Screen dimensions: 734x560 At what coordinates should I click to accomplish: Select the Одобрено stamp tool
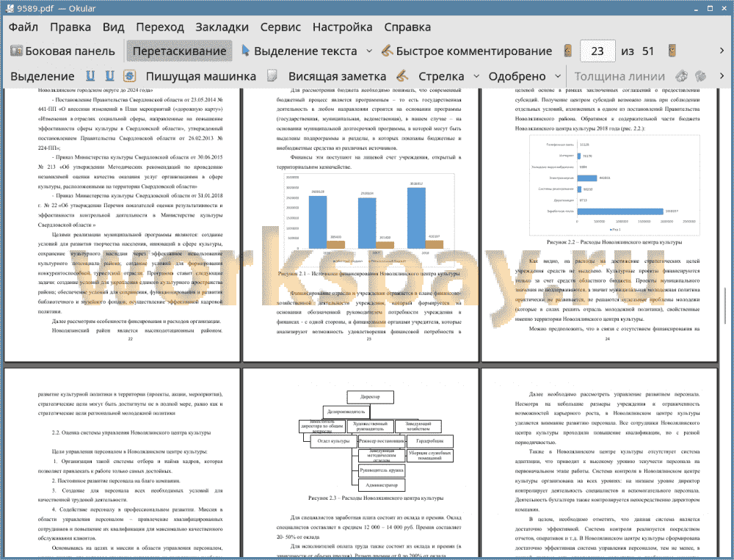click(517, 76)
